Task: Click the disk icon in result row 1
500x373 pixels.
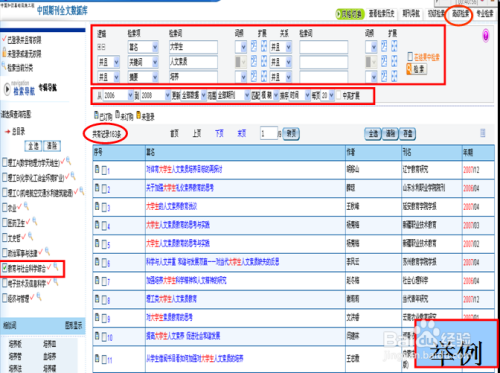Action: 97,169
